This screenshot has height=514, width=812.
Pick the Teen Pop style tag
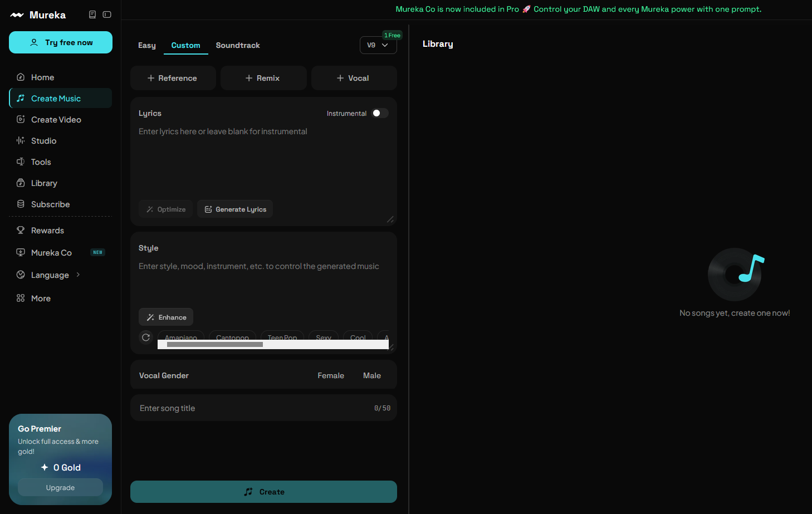282,336
